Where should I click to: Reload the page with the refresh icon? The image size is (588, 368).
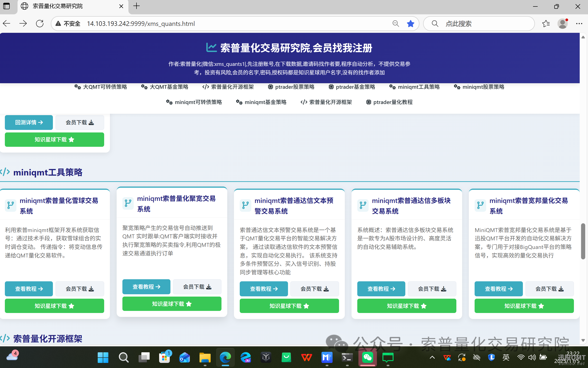40,23
